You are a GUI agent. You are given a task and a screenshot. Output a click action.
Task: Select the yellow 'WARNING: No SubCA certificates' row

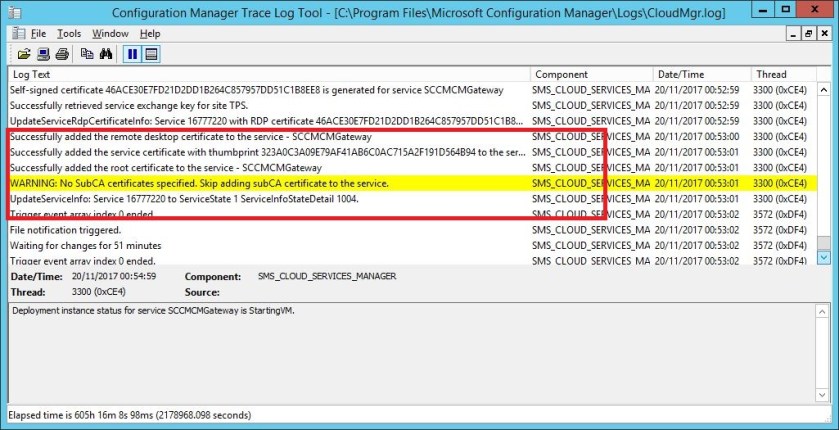(x=412, y=183)
